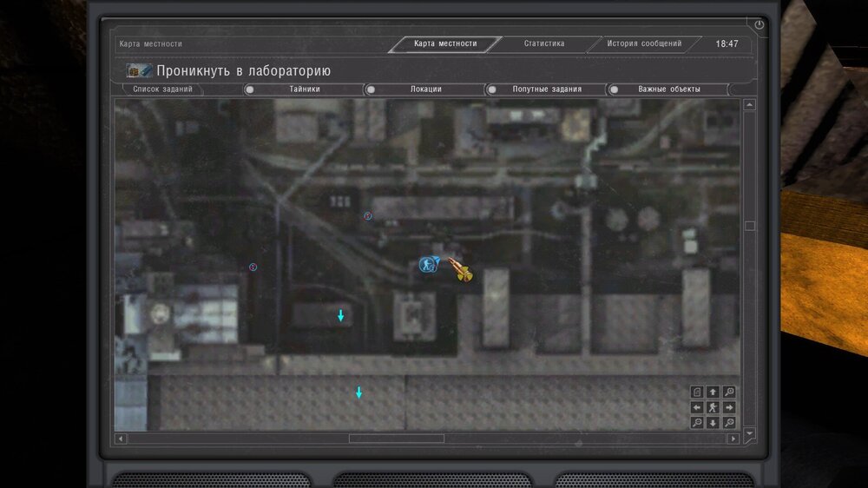Pan the map up with the arrow button
The height and width of the screenshot is (488, 868).
pyautogui.click(x=713, y=392)
